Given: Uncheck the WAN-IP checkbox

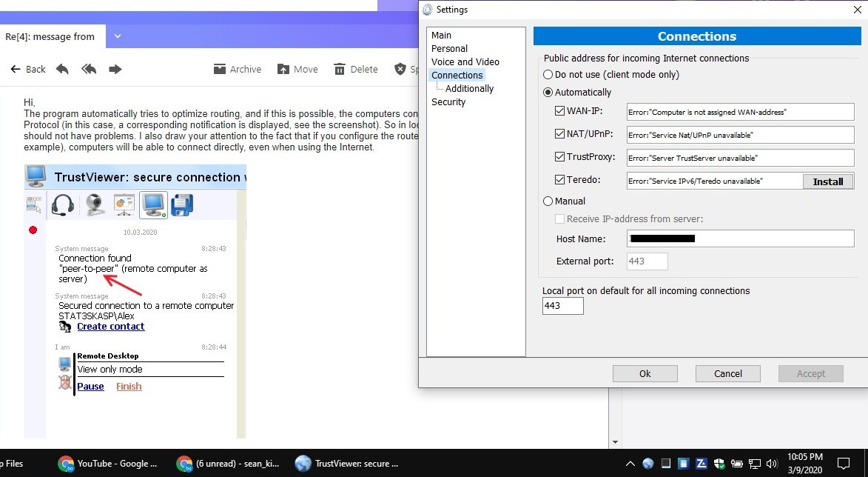Looking at the screenshot, I should (x=559, y=111).
